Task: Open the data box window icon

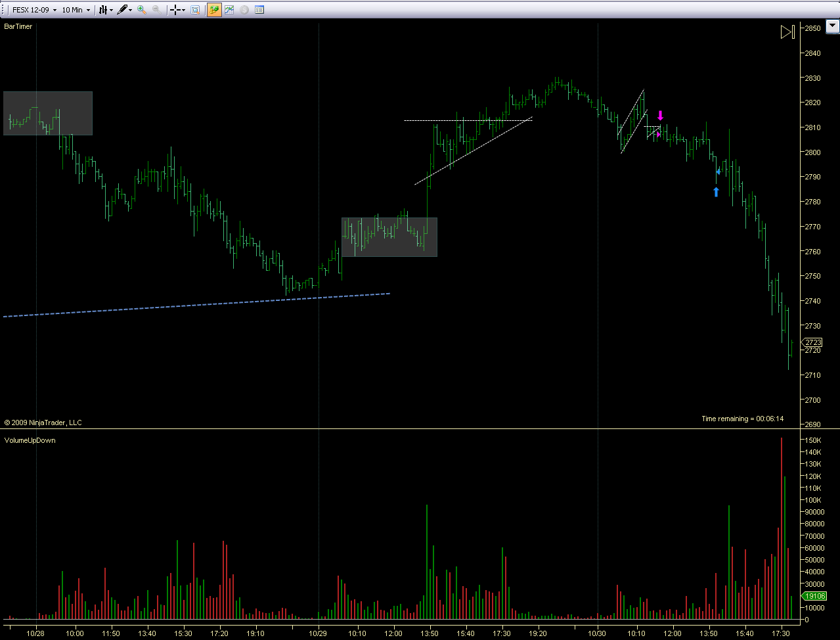Action: coord(196,10)
